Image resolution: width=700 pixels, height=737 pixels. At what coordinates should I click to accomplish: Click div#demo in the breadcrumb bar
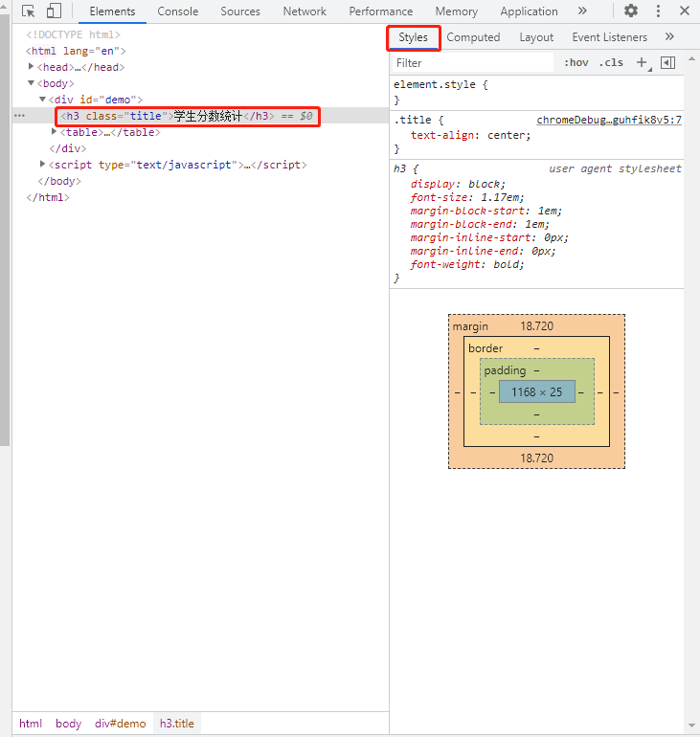coord(121,724)
